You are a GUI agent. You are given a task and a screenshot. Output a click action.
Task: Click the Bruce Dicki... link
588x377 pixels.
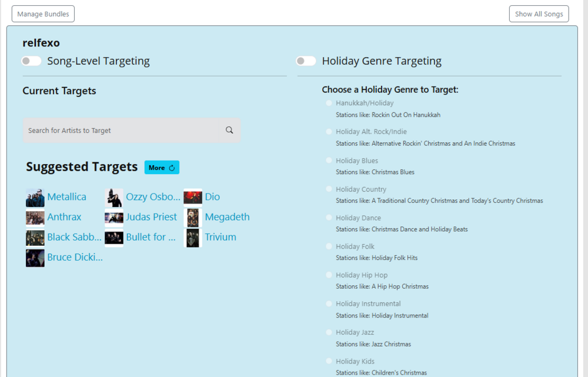75,257
